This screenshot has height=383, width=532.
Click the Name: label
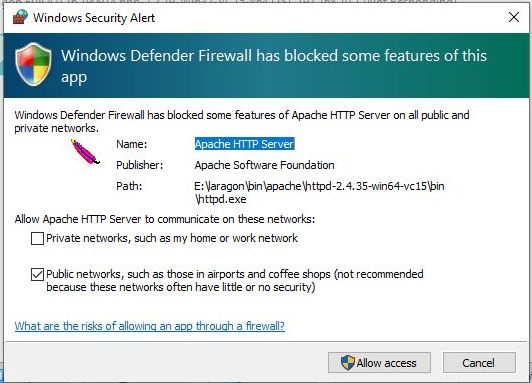132,144
